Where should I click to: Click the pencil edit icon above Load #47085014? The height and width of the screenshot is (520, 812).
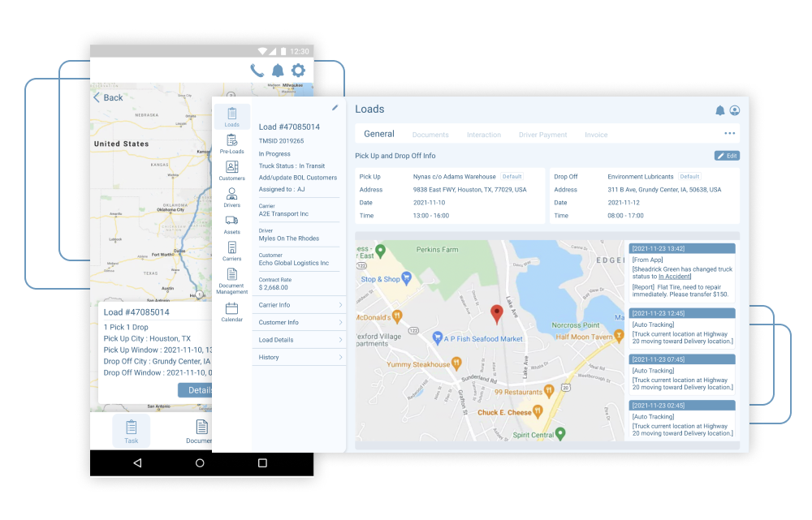coord(335,108)
